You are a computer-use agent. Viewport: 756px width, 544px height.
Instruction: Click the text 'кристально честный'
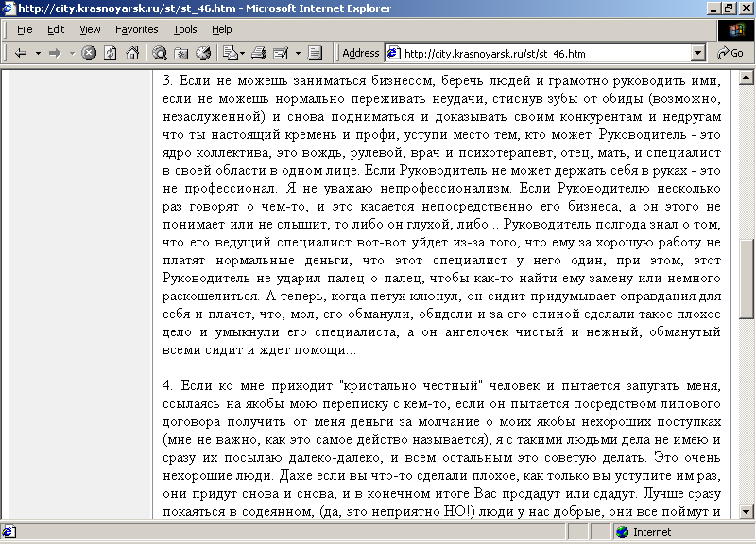[411, 386]
